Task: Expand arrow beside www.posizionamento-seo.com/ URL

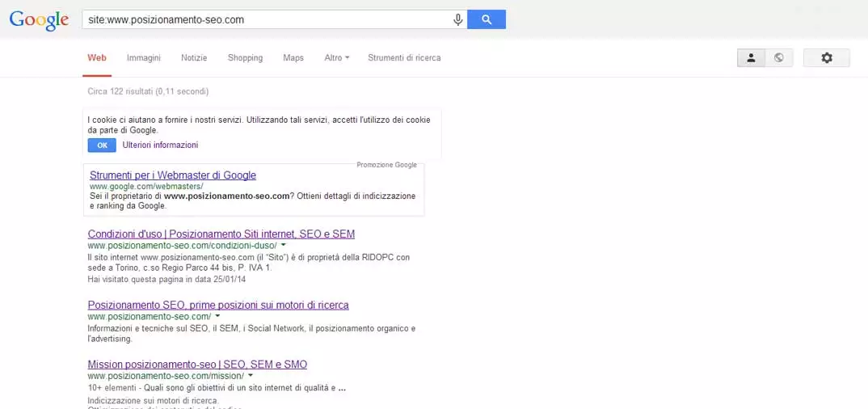Action: [x=217, y=316]
